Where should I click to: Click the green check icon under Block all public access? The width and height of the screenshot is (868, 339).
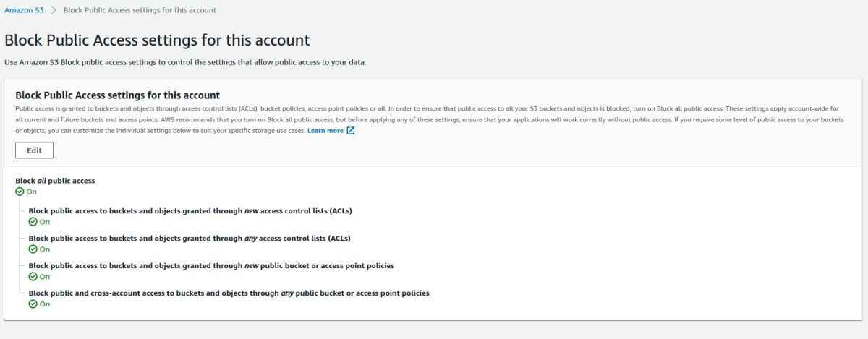tap(20, 192)
